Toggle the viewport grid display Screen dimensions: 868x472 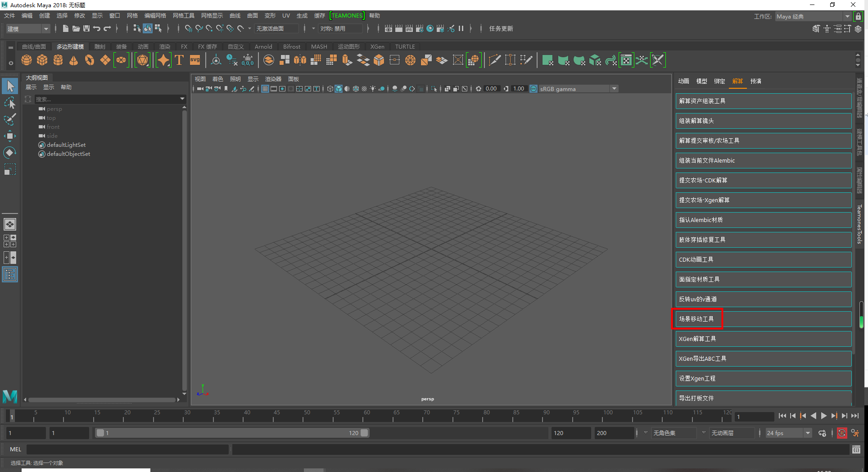click(x=265, y=89)
